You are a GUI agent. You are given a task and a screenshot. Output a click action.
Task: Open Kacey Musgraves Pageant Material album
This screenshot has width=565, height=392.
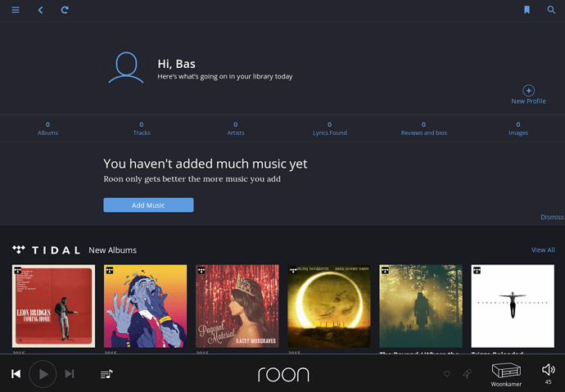click(x=237, y=306)
